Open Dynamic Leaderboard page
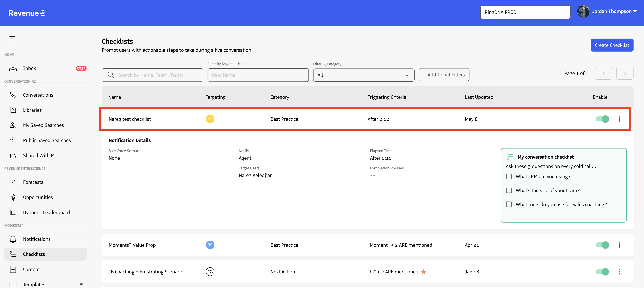This screenshot has width=644, height=288. 47,212
